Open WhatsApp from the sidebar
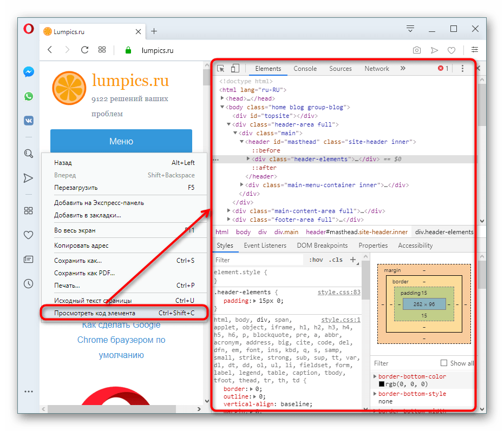The image size is (504, 431). click(x=29, y=96)
